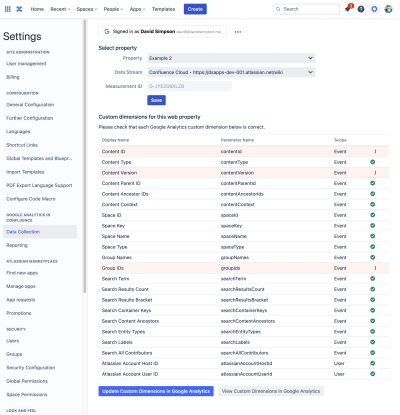Expand the People menu in the header
Screen dimensions: 400x415
pos(113,9)
